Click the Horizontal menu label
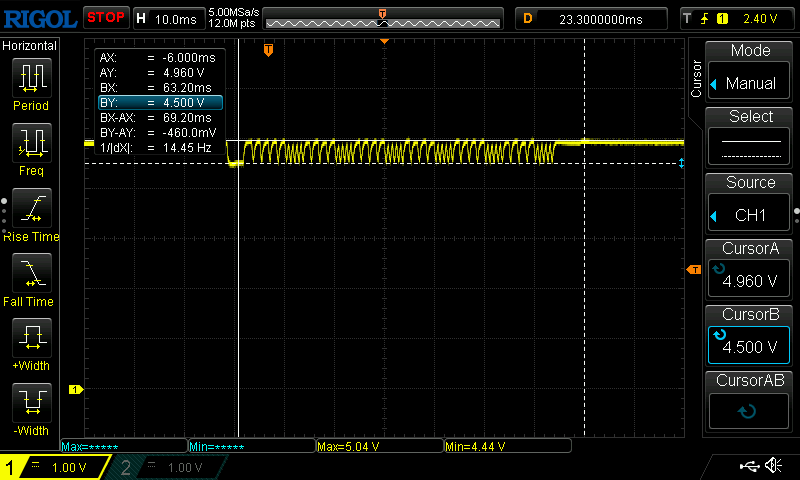This screenshot has height=480, width=800. [30, 46]
